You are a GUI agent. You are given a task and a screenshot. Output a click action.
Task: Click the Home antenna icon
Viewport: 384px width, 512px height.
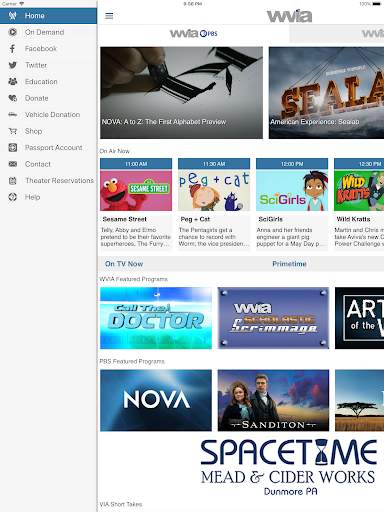pos(13,15)
